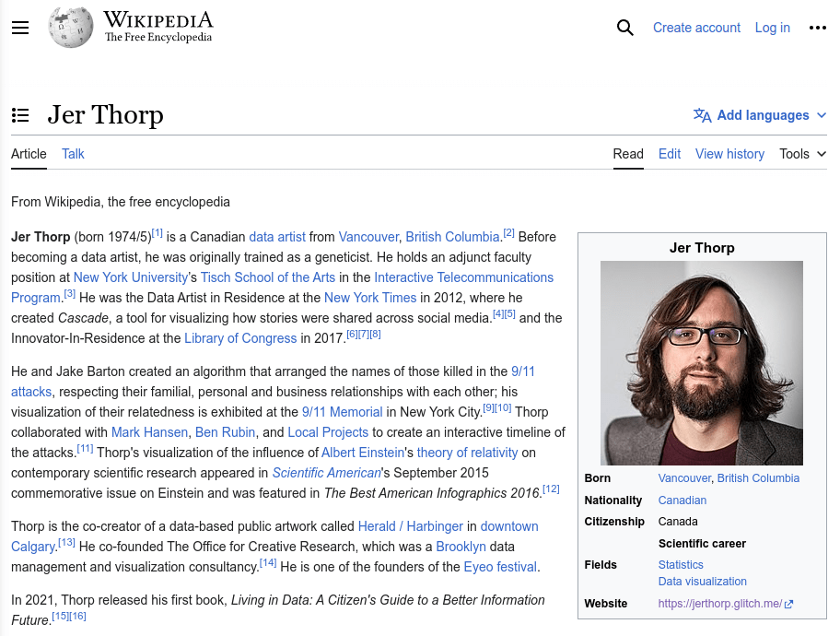The height and width of the screenshot is (636, 840).
Task: Click the external link icon by website URL
Action: pyautogui.click(x=788, y=605)
